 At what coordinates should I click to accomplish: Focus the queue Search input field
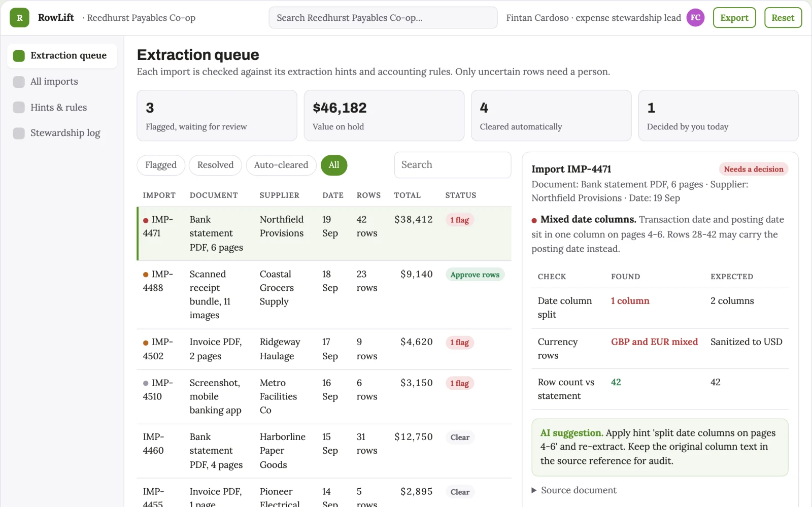tap(453, 165)
